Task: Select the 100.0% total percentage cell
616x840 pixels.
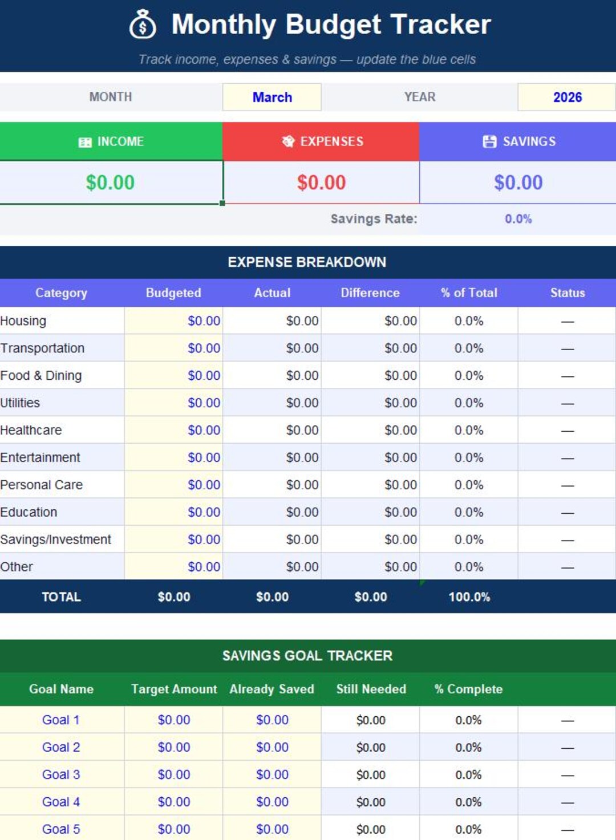Action: point(469,597)
